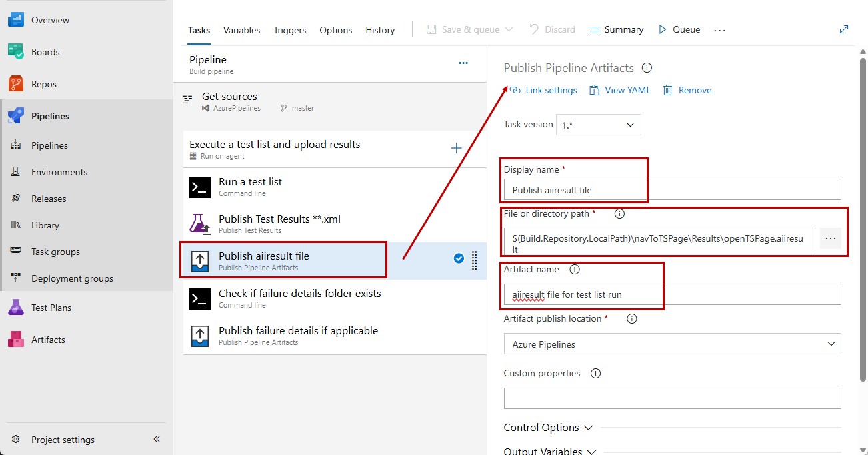Click View YAML for this task
The width and height of the screenshot is (868, 455).
619,89
